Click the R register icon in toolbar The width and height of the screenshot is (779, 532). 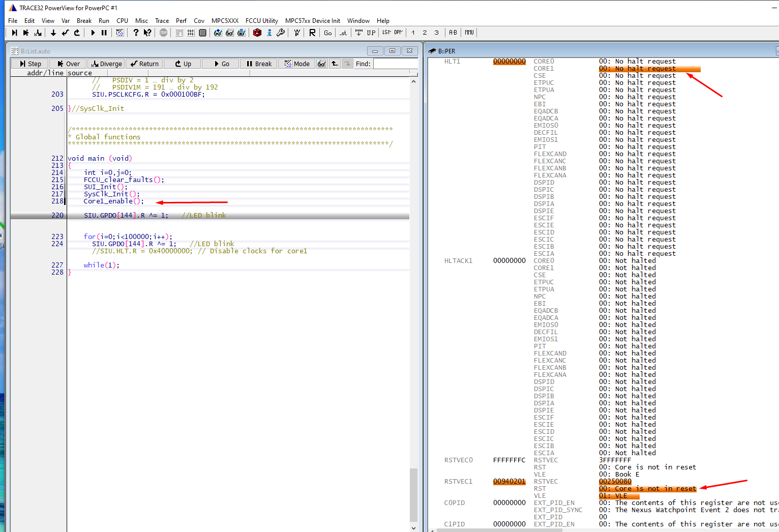tap(312, 33)
